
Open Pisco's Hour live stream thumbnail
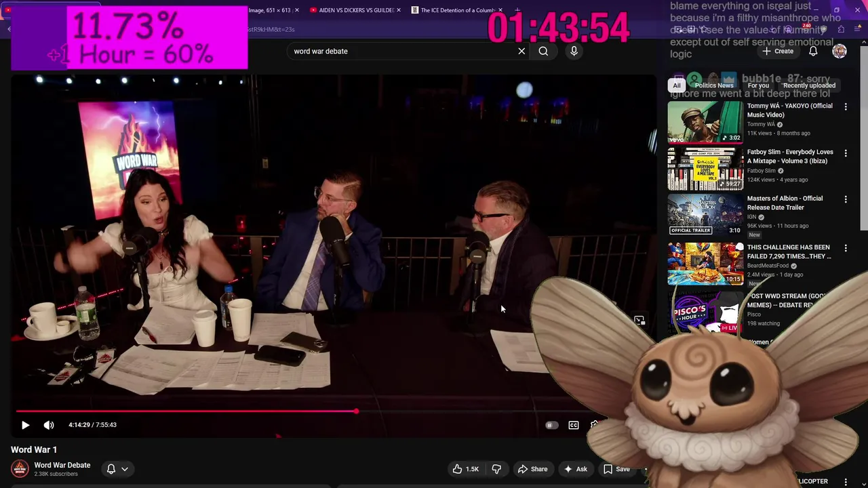[705, 312]
